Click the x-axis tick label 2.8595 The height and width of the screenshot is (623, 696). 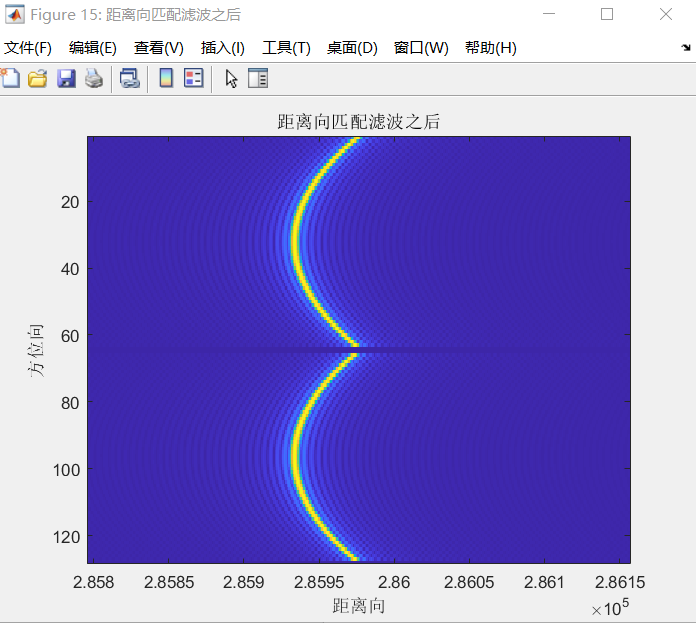click(319, 582)
